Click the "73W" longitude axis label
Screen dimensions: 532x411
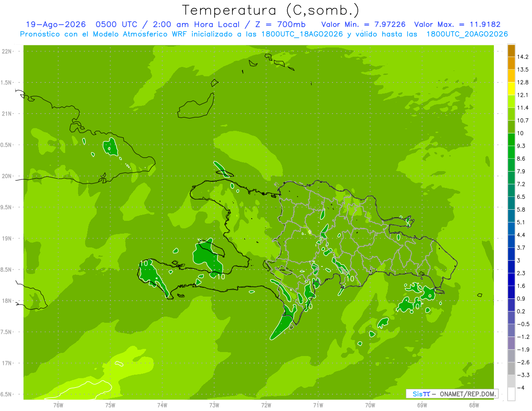214,405
